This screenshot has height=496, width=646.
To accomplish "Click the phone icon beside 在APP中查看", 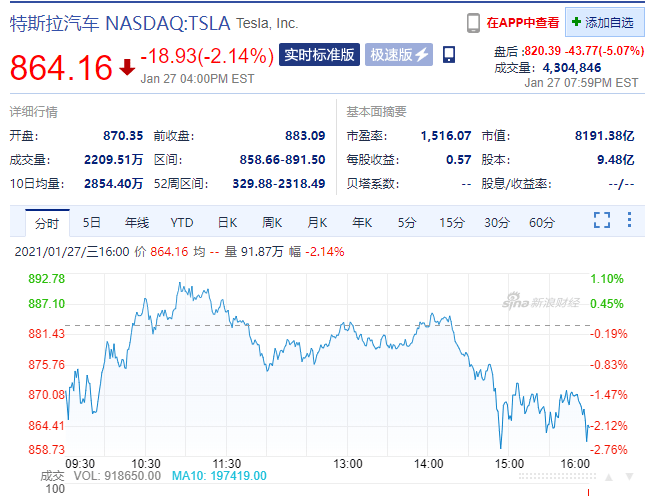I will (x=474, y=22).
